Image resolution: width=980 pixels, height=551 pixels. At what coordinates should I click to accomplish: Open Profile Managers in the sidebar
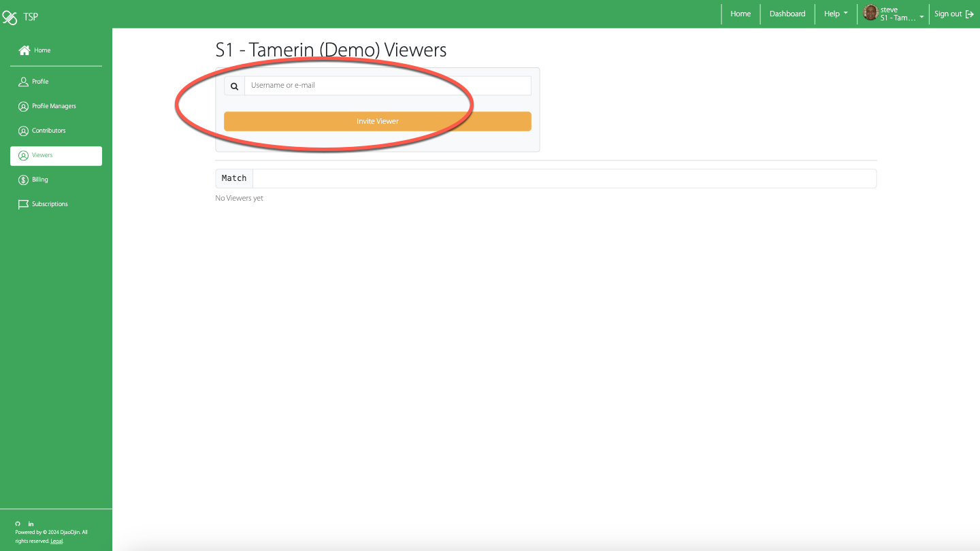click(x=54, y=106)
